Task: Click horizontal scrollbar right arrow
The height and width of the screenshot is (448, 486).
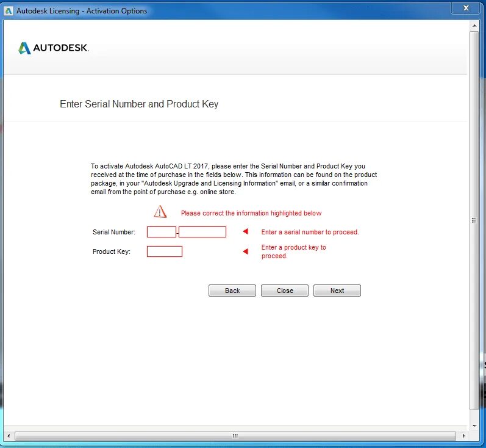Action: tap(463, 436)
